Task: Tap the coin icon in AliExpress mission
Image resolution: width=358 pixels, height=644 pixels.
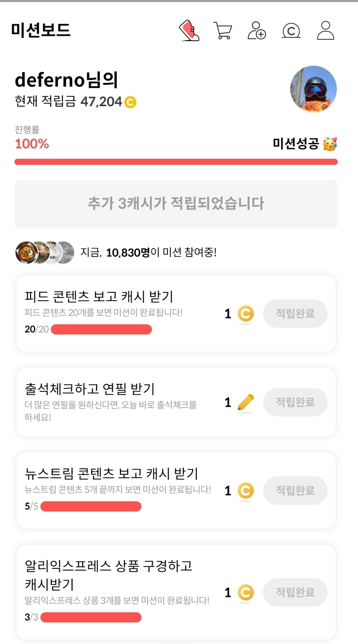Action: point(245,593)
